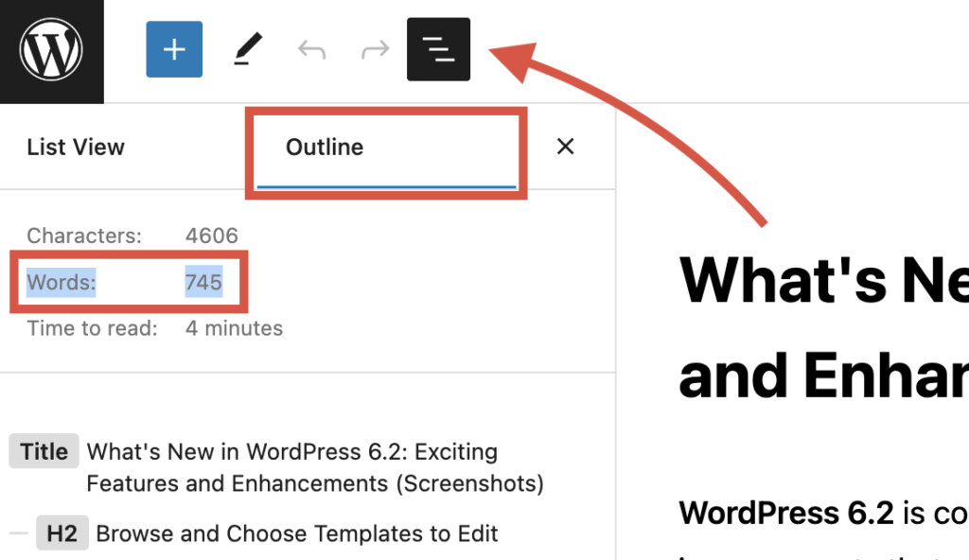Click the Time to read label
This screenshot has width=969, height=560.
tap(93, 328)
